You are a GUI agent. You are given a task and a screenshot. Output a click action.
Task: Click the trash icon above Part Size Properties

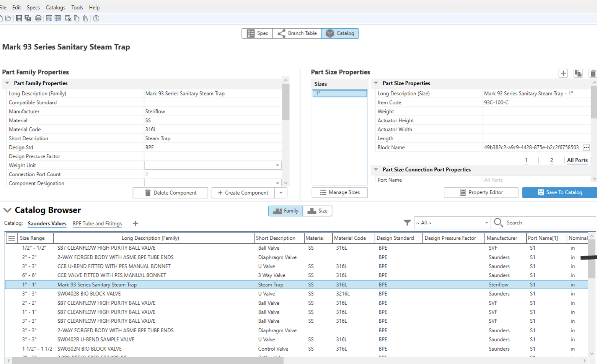pyautogui.click(x=592, y=73)
